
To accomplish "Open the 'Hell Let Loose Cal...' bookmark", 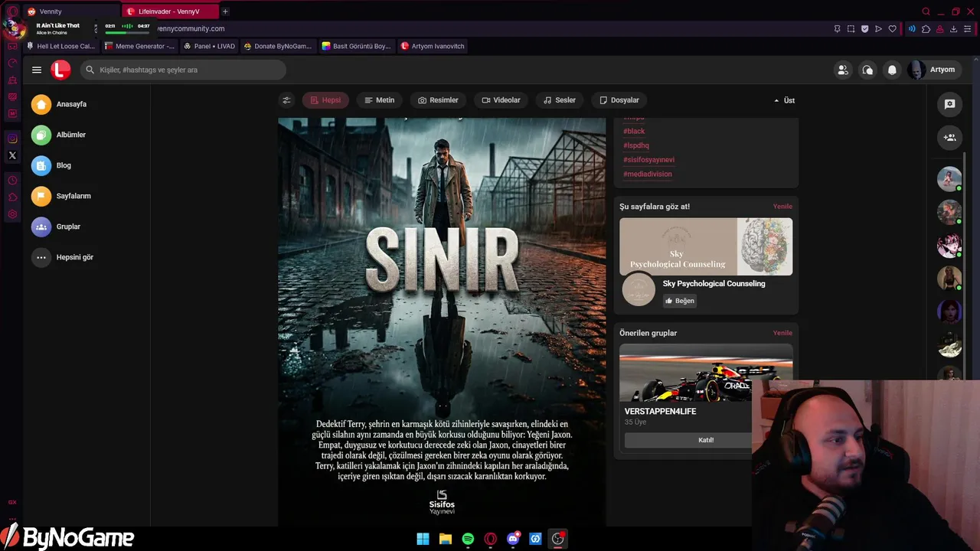I will tap(60, 46).
